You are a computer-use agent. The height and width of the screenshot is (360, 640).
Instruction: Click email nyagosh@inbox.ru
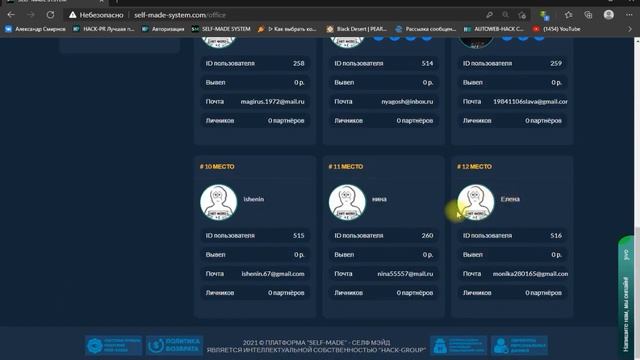pos(407,102)
